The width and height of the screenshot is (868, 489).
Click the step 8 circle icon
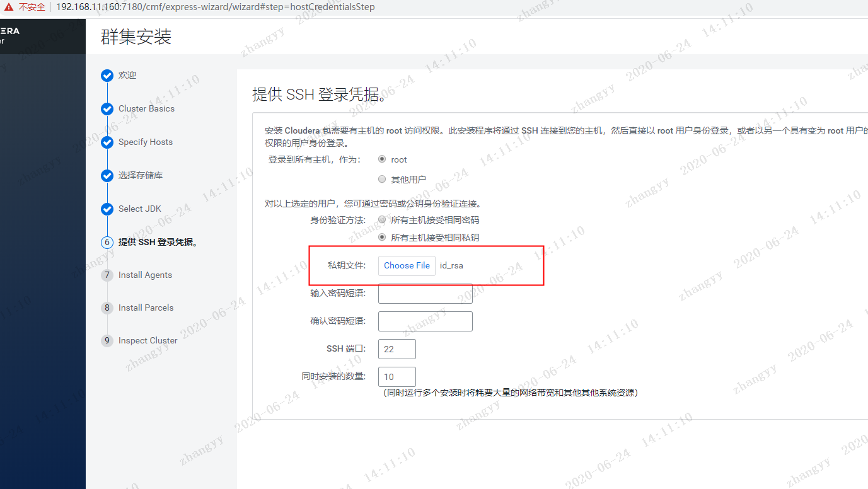click(107, 308)
